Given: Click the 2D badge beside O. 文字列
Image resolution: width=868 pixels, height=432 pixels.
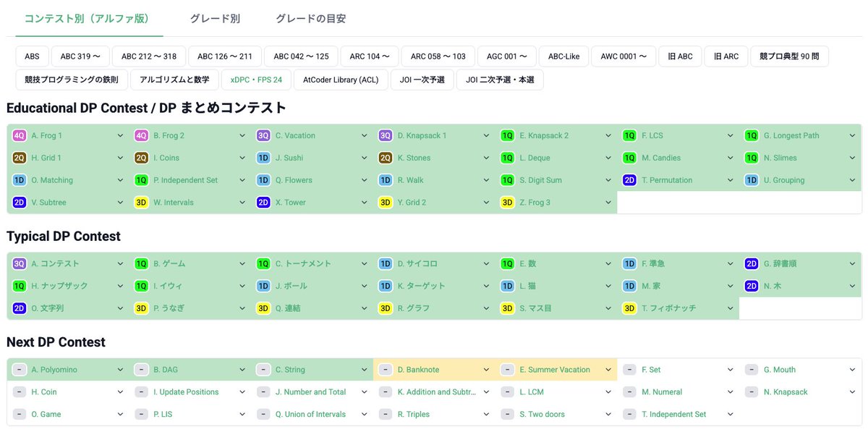Looking at the screenshot, I should 20,308.
